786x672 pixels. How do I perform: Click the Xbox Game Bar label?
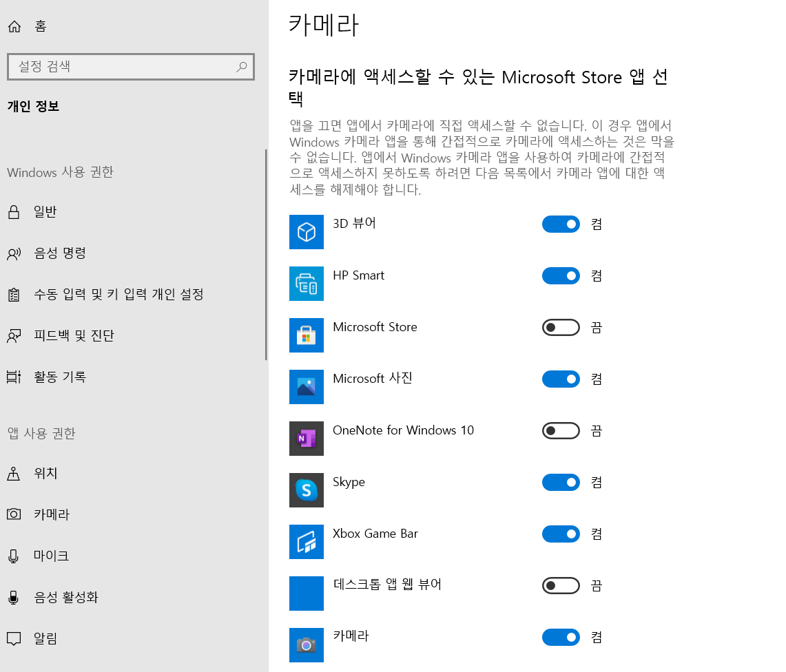click(x=375, y=533)
